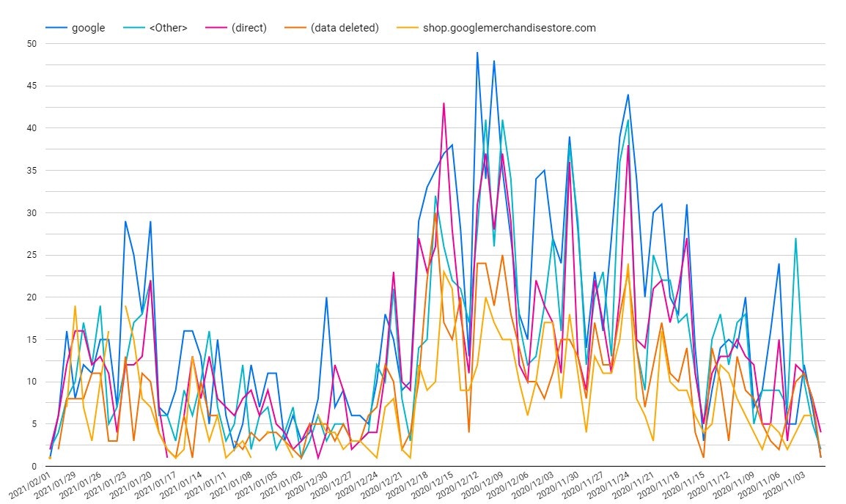Click the 2020/12/30 x-axis date label
The height and width of the screenshot is (504, 846).
(306, 485)
